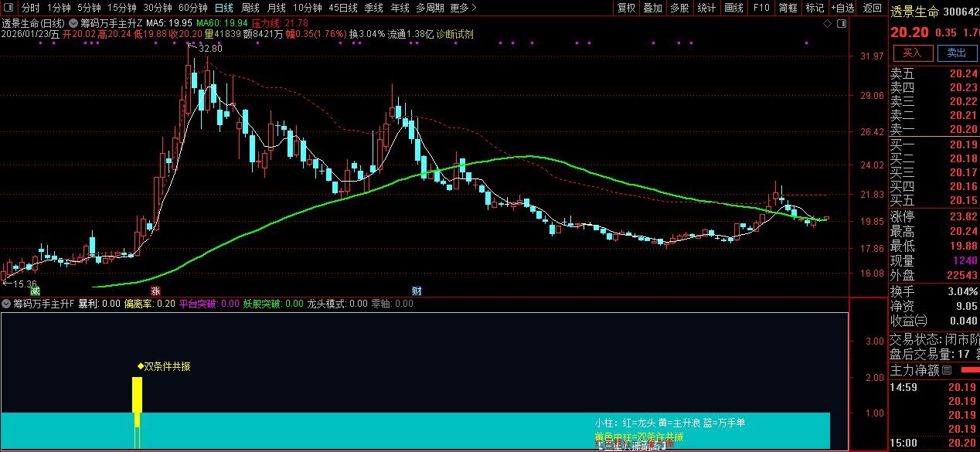Toggle the left sidebar panel icon
Viewport: 980px width, 452px height.
coord(9,8)
